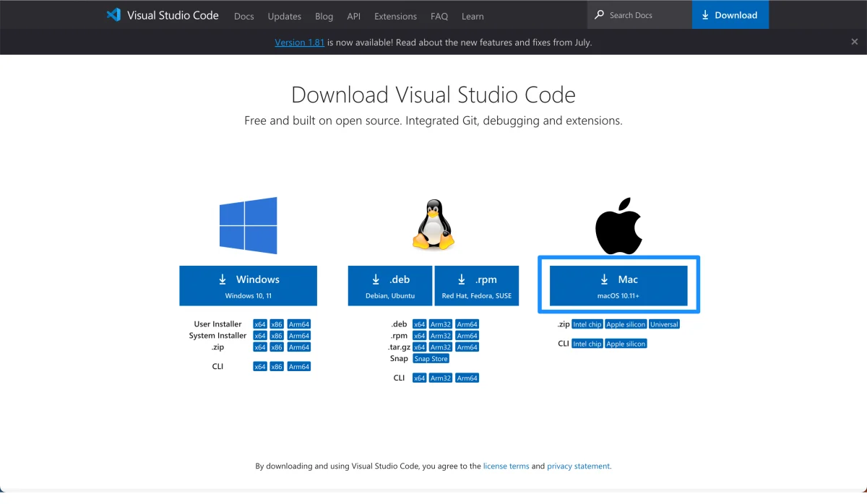
Task: Open the license terms link
Action: click(506, 466)
